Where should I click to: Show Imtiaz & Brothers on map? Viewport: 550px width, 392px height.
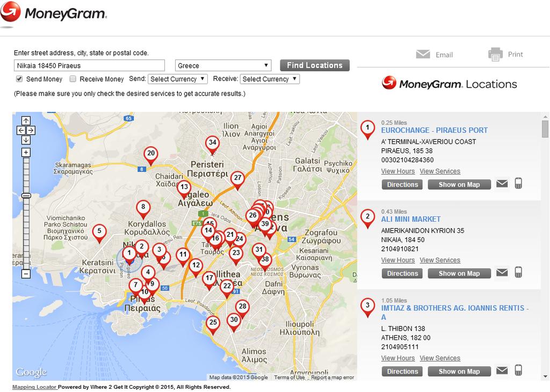[x=459, y=371]
